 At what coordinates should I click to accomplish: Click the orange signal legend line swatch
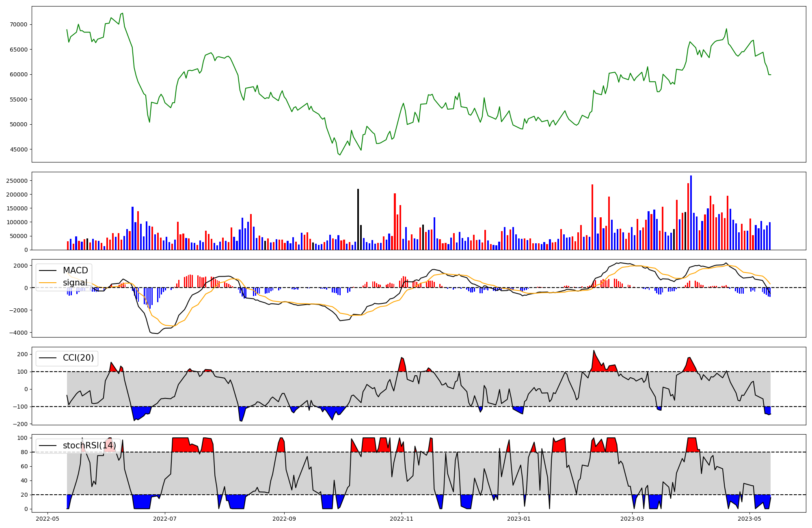pos(49,283)
